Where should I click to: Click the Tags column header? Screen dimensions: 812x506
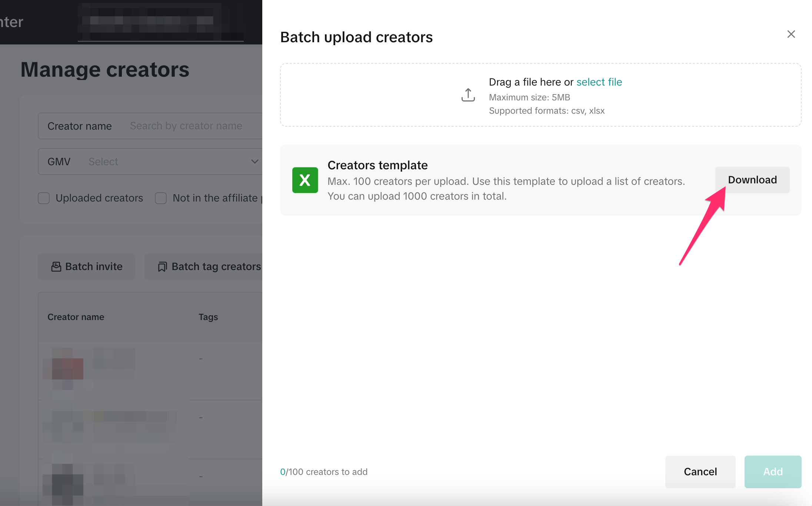tap(208, 317)
